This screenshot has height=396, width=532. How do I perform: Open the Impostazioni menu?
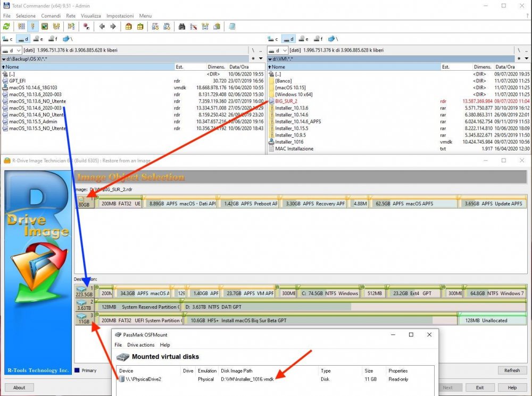pyautogui.click(x=120, y=15)
